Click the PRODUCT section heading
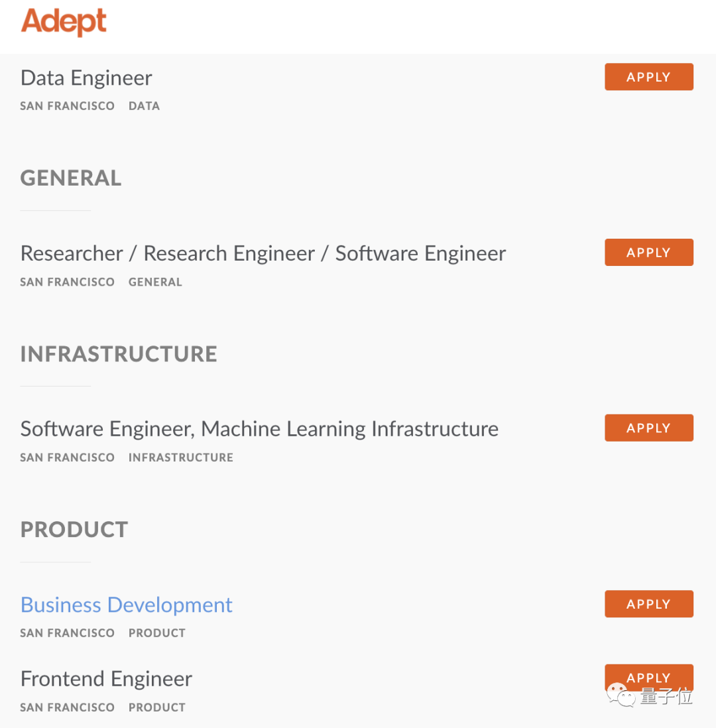Screen dimensions: 716x728 click(74, 530)
